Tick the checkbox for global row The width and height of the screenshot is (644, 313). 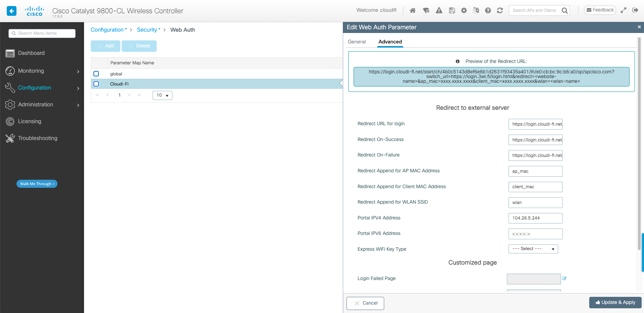coord(96,74)
